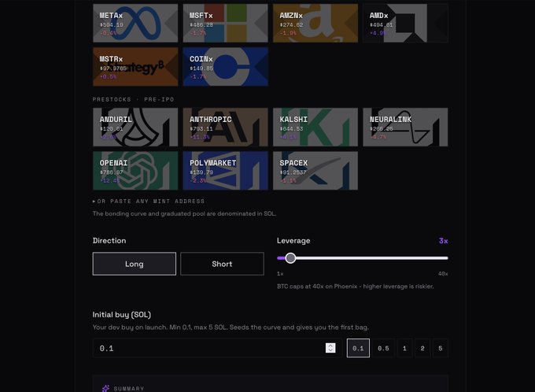Select the 5 SOL preset
Image resolution: width=535 pixels, height=392 pixels.
point(440,348)
